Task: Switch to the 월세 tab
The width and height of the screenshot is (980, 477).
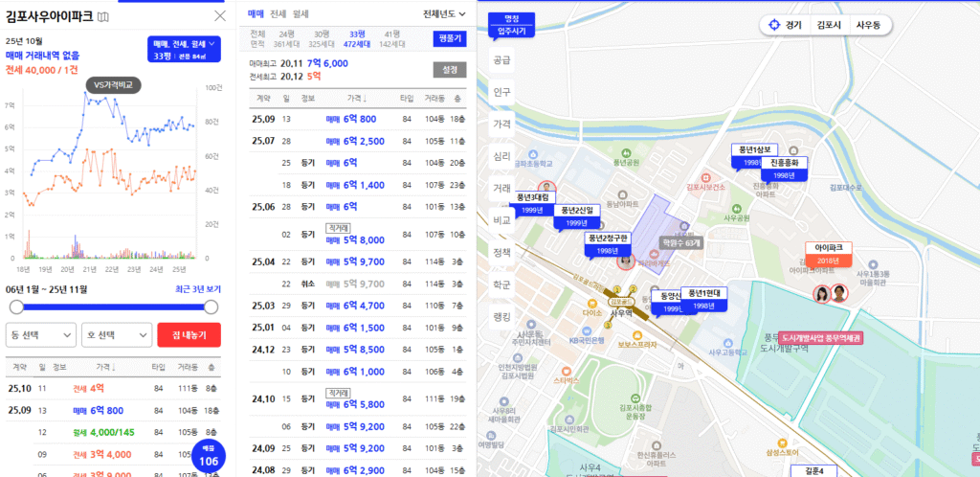Action: tap(301, 13)
